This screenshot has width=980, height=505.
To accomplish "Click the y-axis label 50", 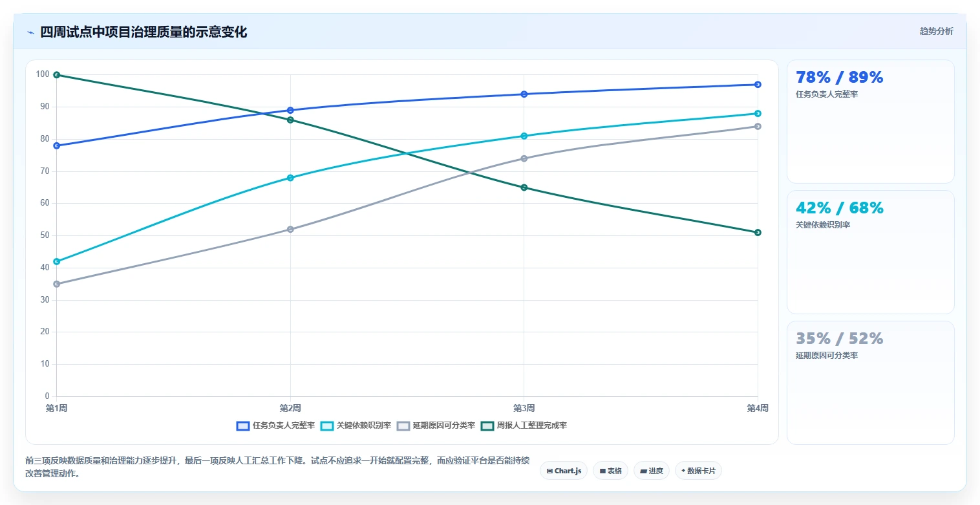I will click(x=45, y=235).
